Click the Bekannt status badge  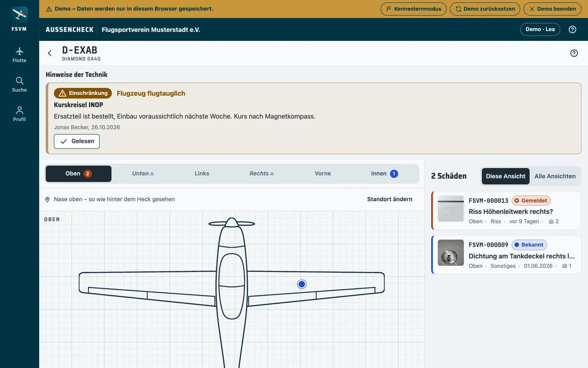529,245
